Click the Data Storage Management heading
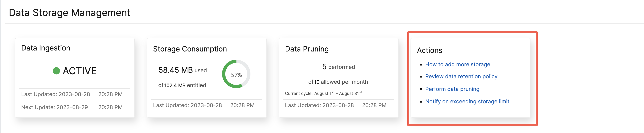 click(x=70, y=13)
